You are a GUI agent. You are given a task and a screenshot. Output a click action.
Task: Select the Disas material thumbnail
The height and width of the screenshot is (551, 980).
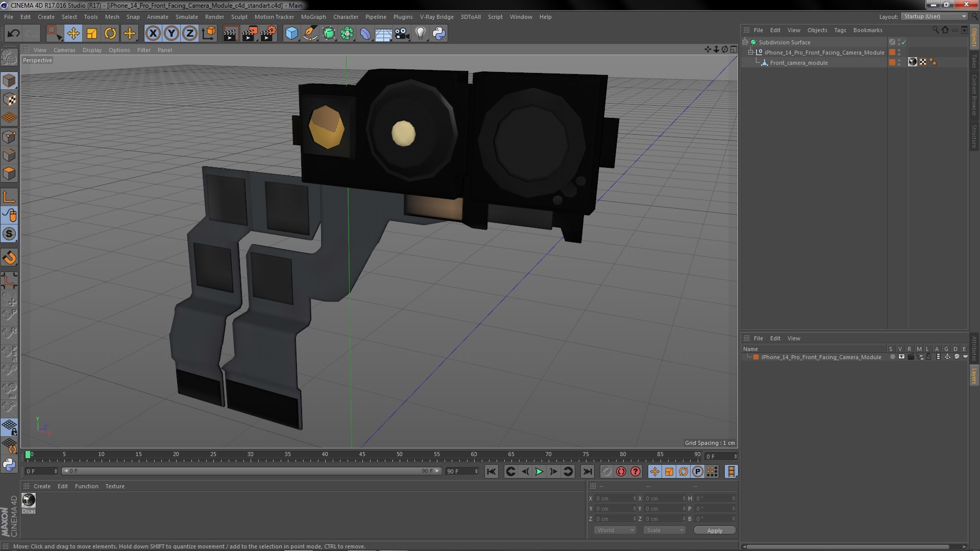click(x=29, y=500)
